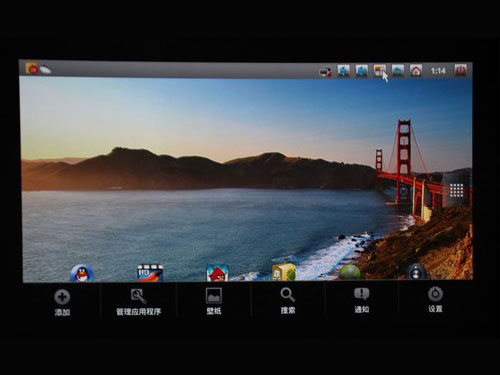Launch the green globe browser

tap(350, 272)
